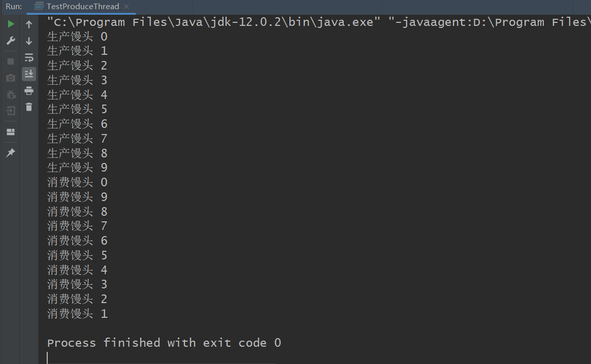Click the grey stop process square

coord(11,61)
